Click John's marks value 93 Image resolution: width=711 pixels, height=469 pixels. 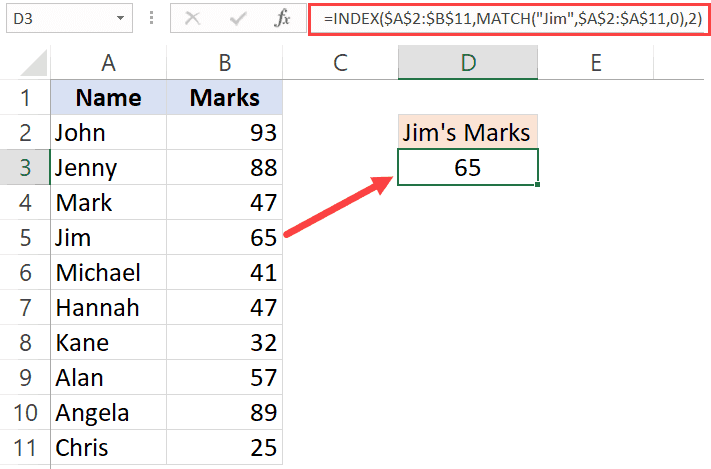pos(224,132)
